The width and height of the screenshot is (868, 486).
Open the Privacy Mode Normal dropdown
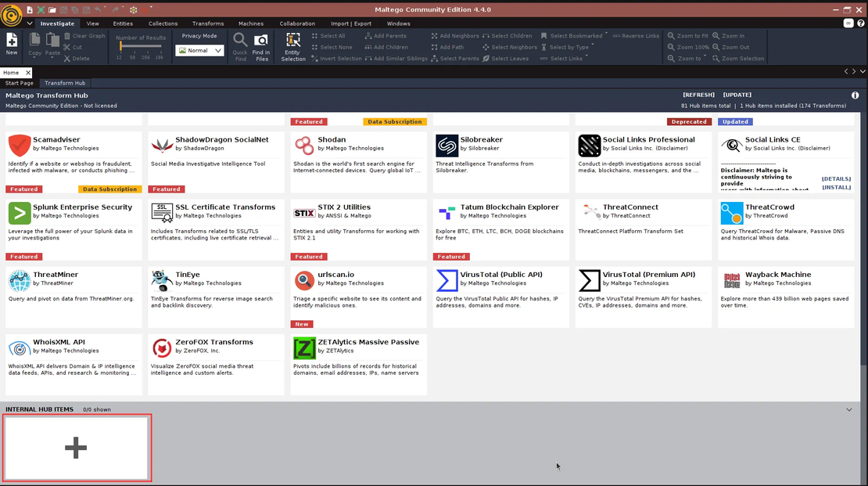point(200,50)
